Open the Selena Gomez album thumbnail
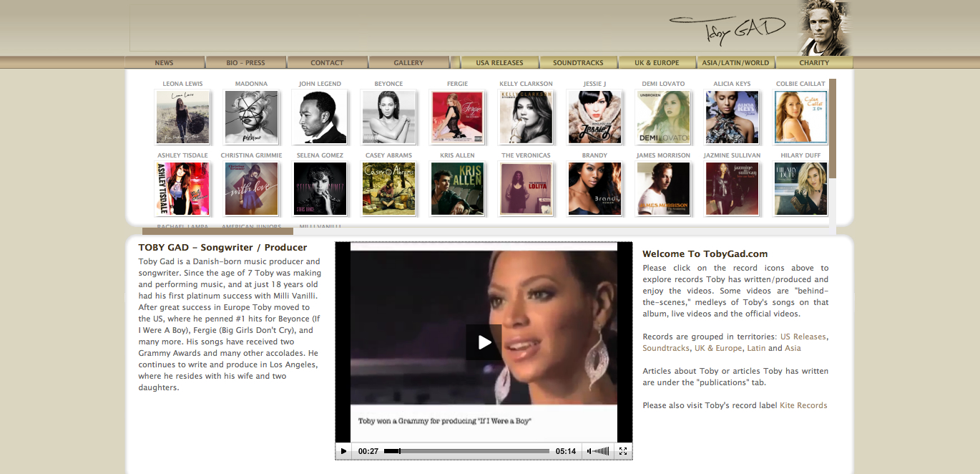This screenshot has height=474, width=980. 320,189
